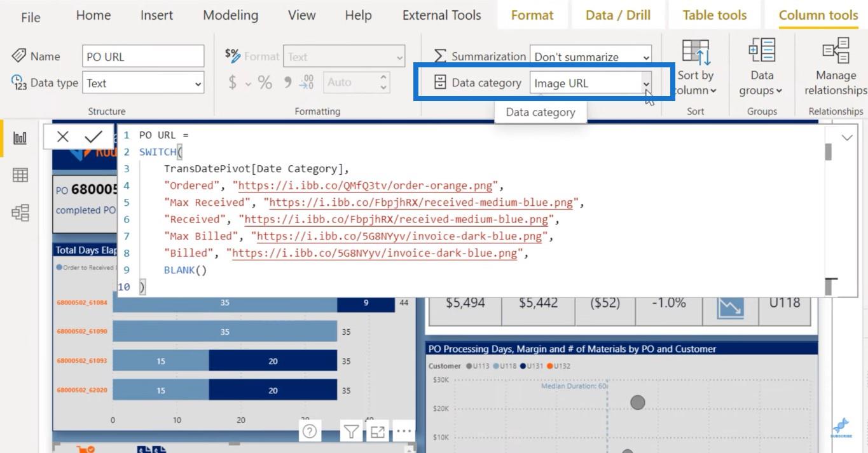Click the U131 customer legend item
This screenshot has height=453, width=868.
point(530,366)
